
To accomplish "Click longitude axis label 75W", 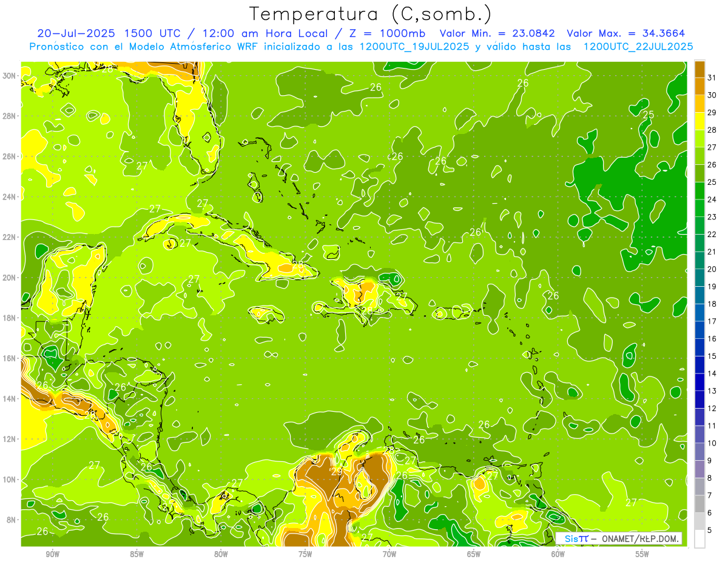I will pyautogui.click(x=305, y=554).
